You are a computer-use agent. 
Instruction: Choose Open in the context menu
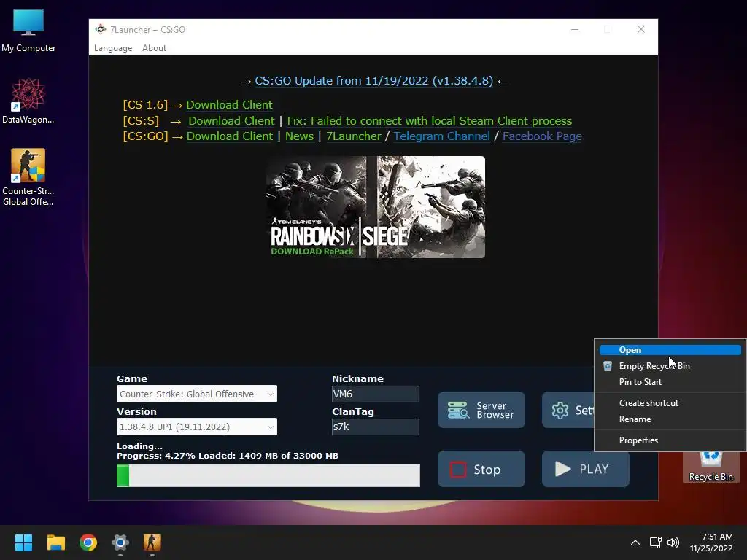[x=670, y=350]
